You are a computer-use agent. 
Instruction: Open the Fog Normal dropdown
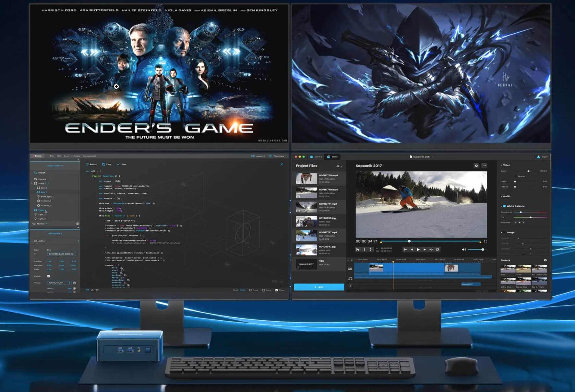point(42,224)
